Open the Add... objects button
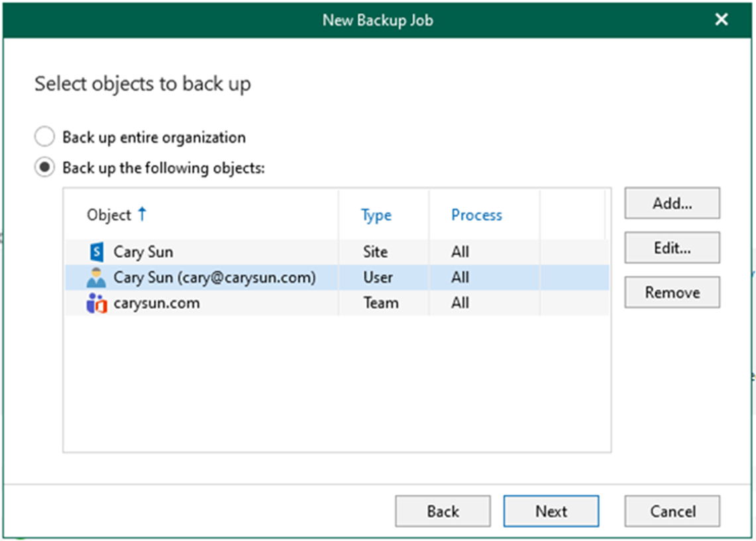756x541 pixels. click(672, 204)
